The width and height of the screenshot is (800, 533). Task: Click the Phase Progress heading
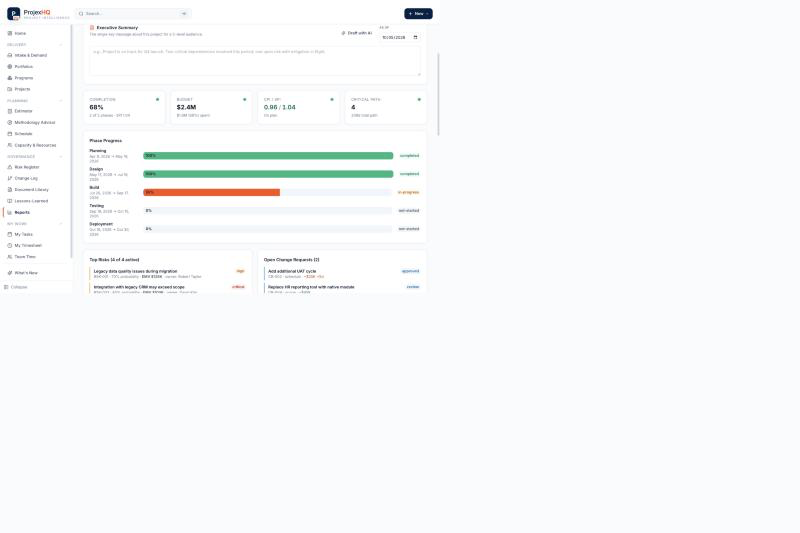point(106,140)
